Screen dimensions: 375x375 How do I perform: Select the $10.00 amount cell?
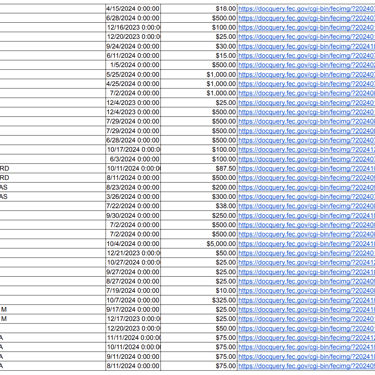click(x=199, y=291)
